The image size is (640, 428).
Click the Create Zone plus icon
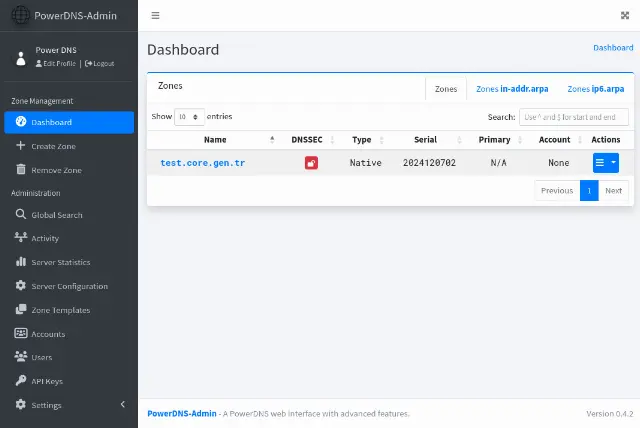(x=20, y=145)
